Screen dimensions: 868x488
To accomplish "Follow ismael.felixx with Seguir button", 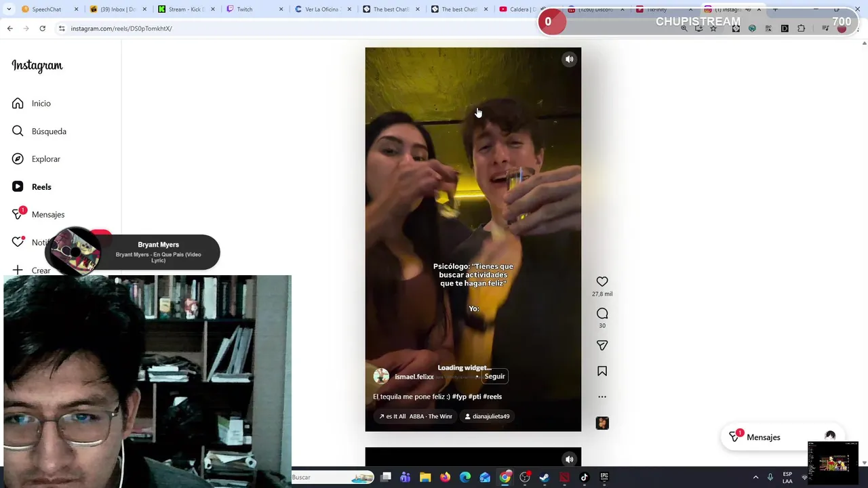I will tap(494, 376).
